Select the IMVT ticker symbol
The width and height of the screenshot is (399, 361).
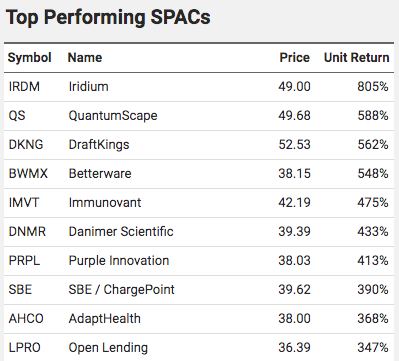(x=24, y=203)
